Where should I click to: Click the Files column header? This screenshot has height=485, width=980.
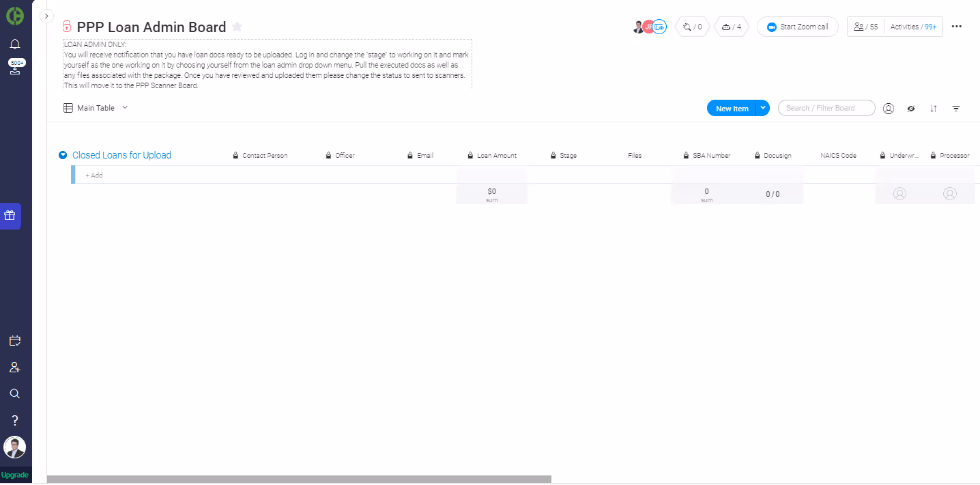click(635, 156)
